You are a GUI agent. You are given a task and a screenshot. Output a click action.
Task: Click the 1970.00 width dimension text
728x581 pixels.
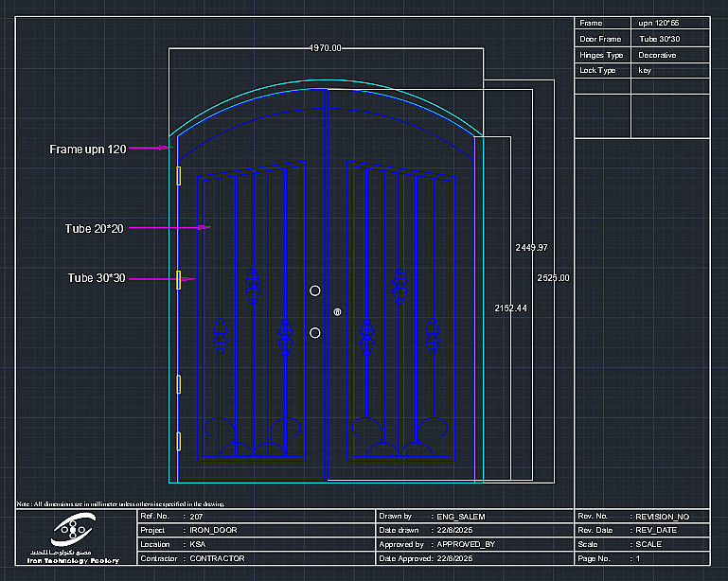(326, 48)
